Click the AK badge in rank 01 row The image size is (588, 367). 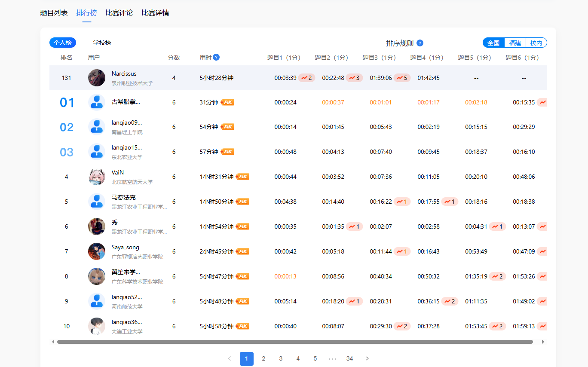227,102
